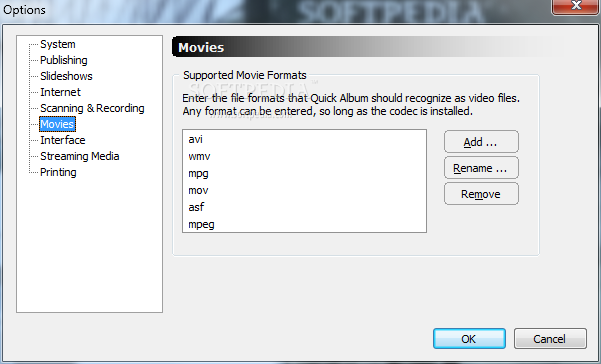The image size is (601, 364).
Task: Select Streaming Media in the tree
Action: [x=80, y=156]
